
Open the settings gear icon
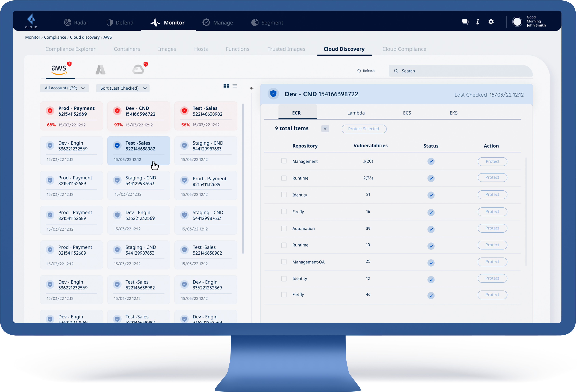(x=491, y=22)
